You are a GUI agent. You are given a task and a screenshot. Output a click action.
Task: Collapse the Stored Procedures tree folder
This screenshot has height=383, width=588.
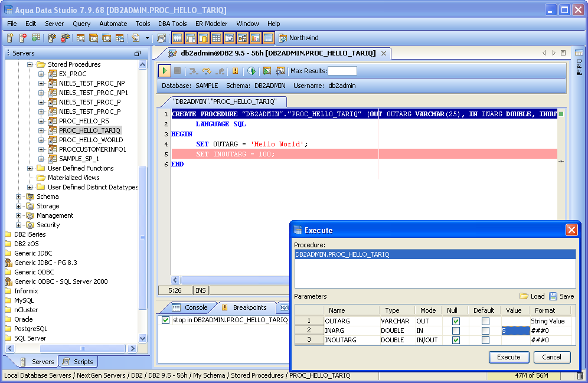(x=30, y=64)
